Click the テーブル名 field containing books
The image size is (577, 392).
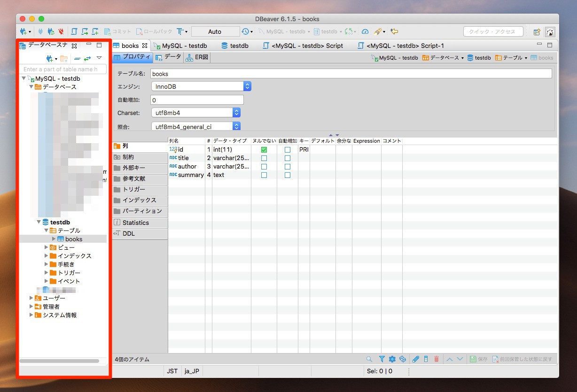point(351,74)
